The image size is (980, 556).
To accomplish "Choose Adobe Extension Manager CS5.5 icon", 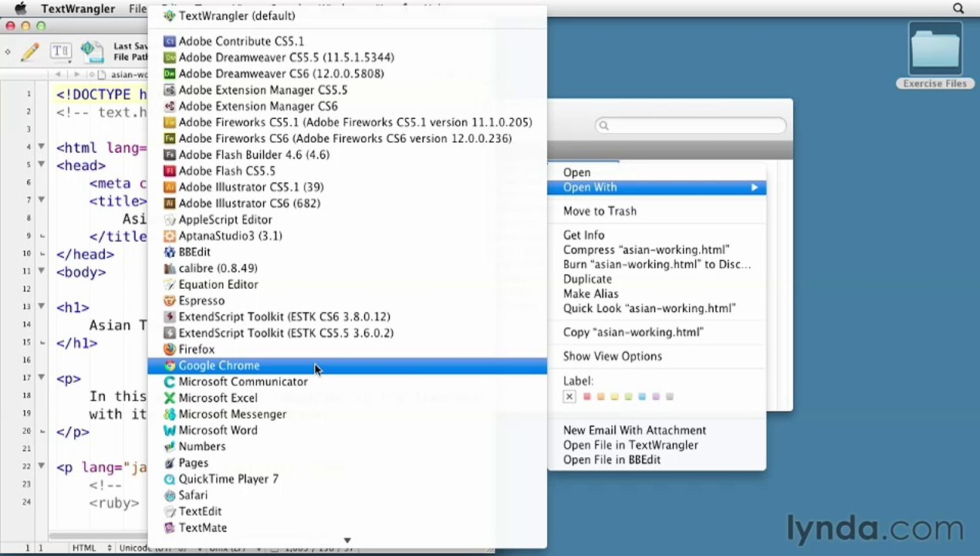I will (x=170, y=90).
